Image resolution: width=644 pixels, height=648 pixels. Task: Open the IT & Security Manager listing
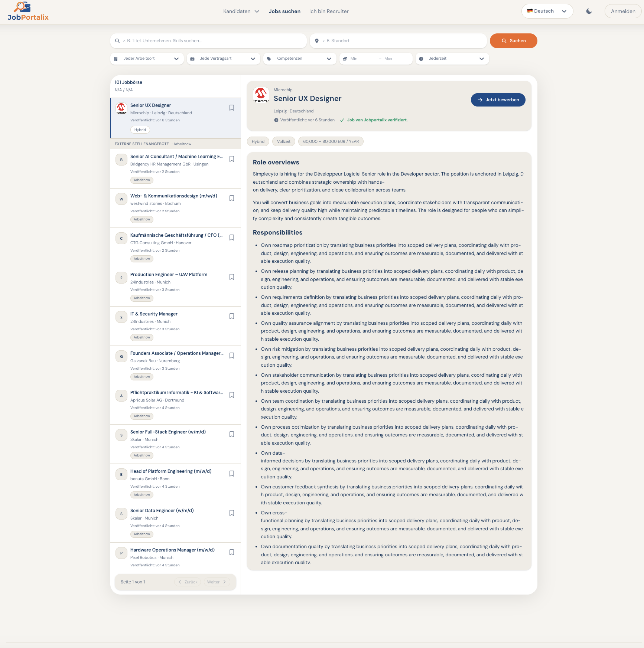pos(175,326)
